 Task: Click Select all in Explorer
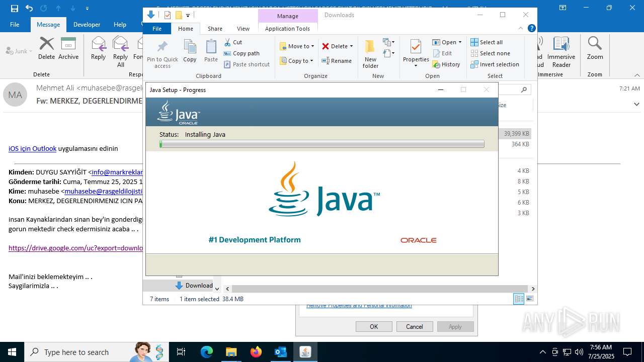click(x=487, y=42)
